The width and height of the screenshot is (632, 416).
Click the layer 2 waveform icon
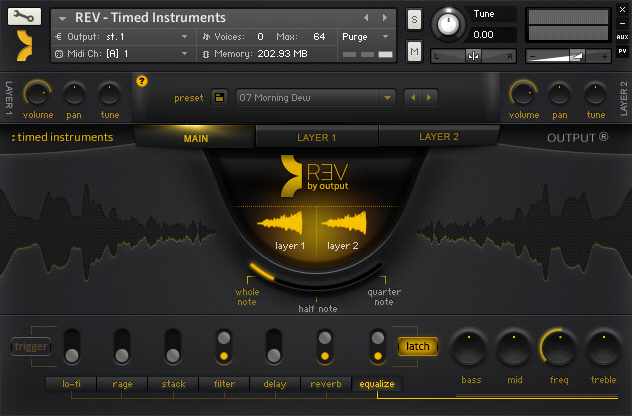344,223
